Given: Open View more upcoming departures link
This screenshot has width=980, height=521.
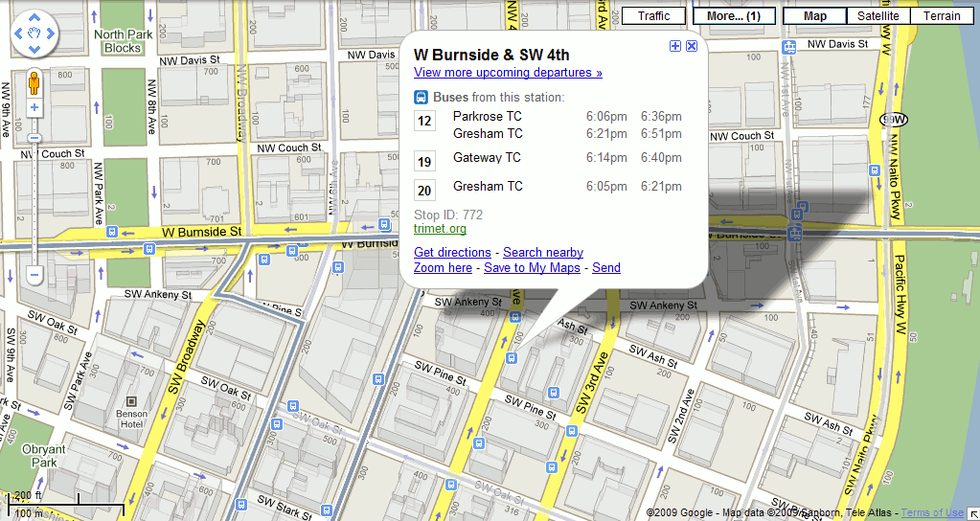Looking at the screenshot, I should click(508, 73).
